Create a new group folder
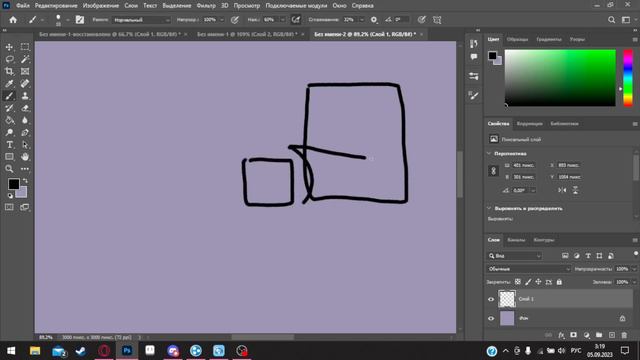Screen dimensions: 640x360 (x=599, y=335)
